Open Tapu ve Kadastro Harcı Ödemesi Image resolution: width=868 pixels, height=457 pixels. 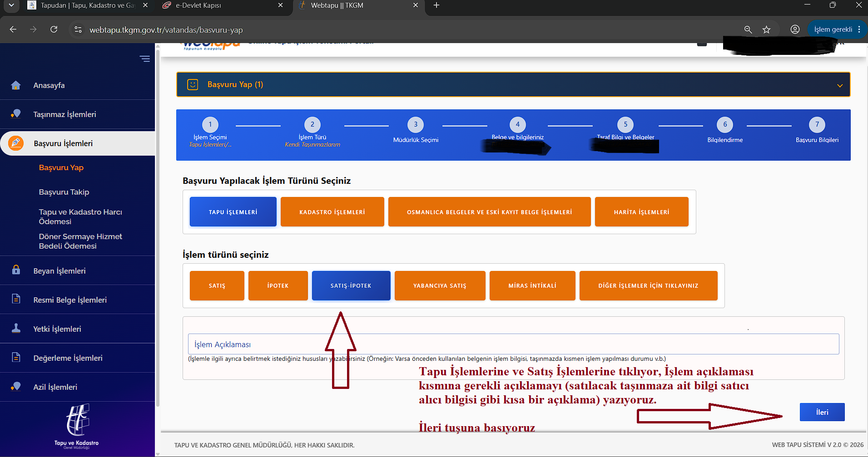tap(80, 216)
